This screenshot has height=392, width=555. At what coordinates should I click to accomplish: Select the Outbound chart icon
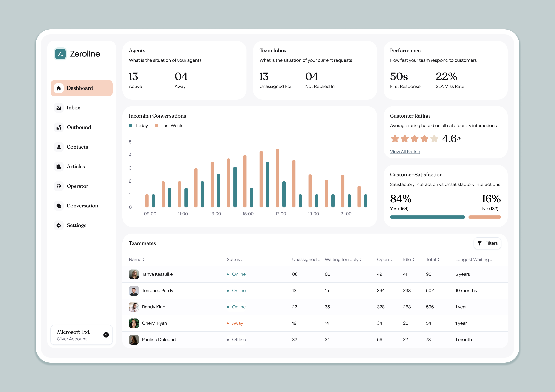coord(59,127)
